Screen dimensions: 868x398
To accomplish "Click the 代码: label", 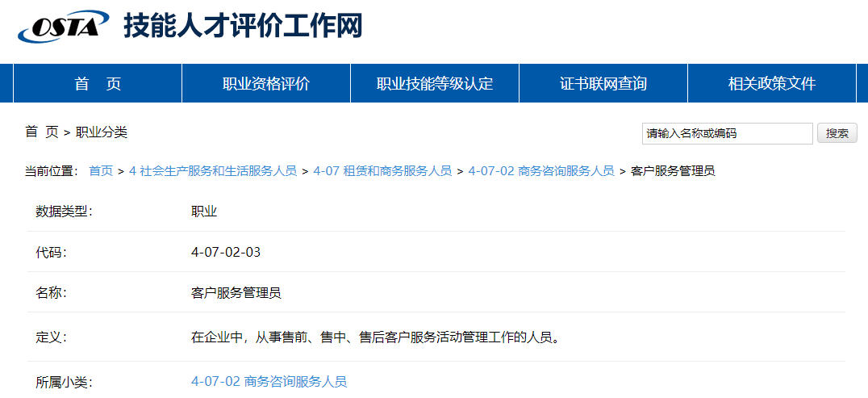I will click(x=51, y=252).
